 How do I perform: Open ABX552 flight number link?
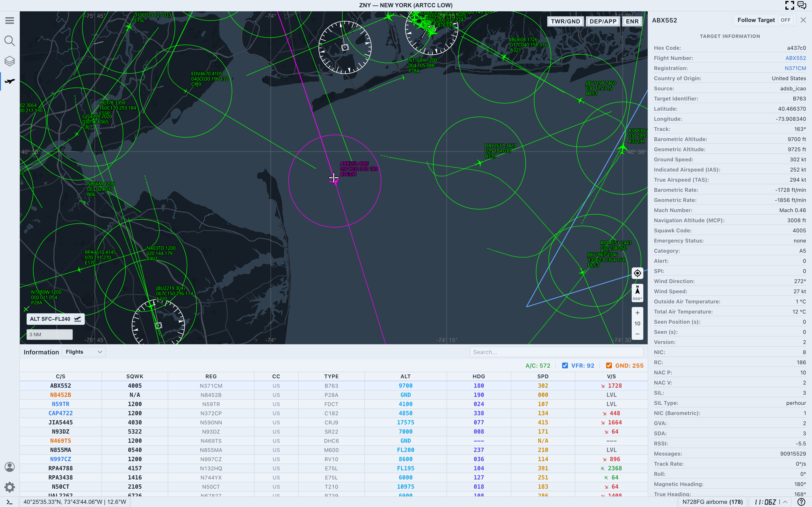(796, 58)
